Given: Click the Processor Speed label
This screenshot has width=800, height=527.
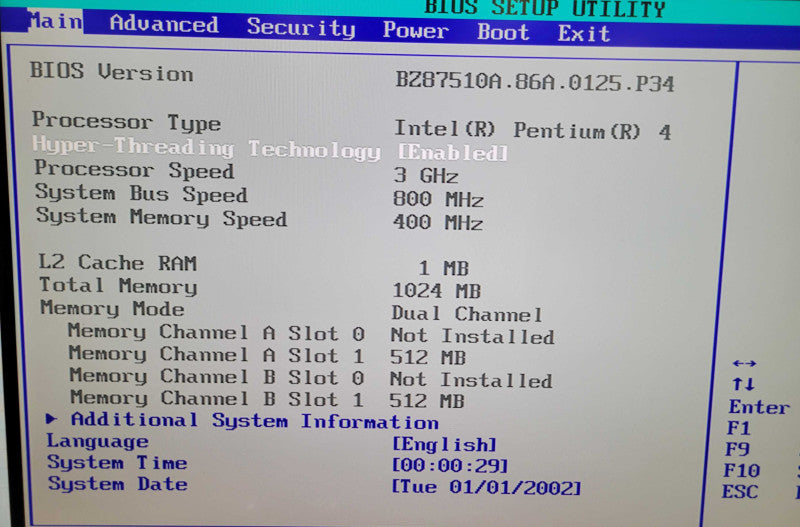Looking at the screenshot, I should click(134, 170).
